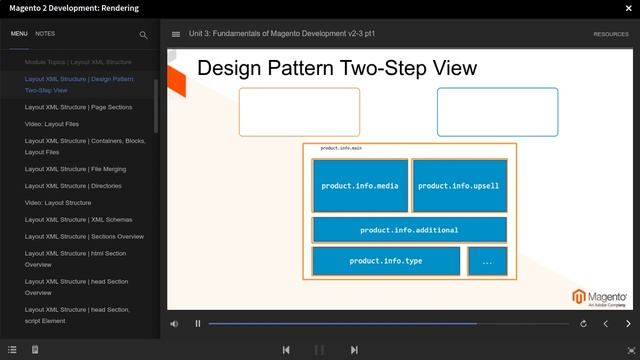This screenshot has height=360, width=640.
Task: Click the dimmed bottom bar pause button
Action: (x=320, y=350)
